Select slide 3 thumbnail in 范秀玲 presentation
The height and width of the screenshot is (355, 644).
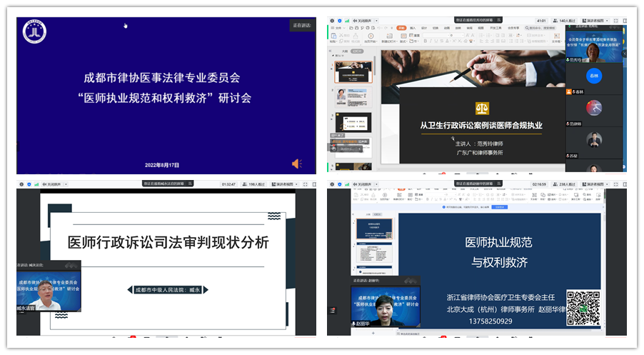pos(353,122)
